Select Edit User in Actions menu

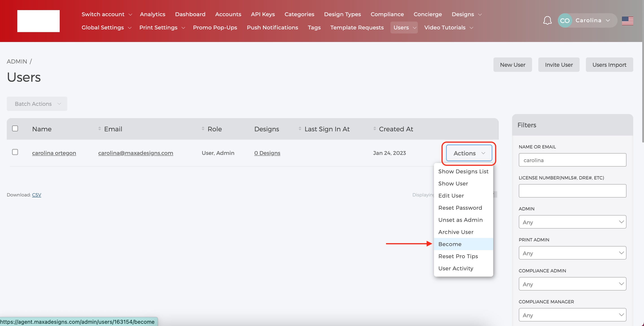463,196
